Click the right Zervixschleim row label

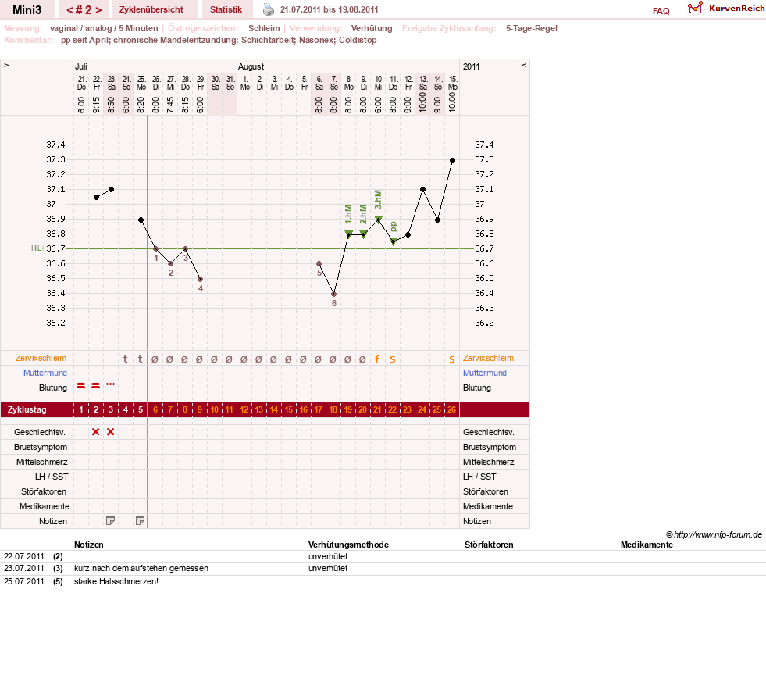pos(488,358)
